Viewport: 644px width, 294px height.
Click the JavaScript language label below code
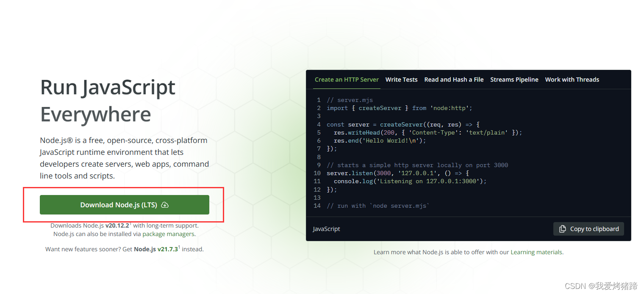326,229
